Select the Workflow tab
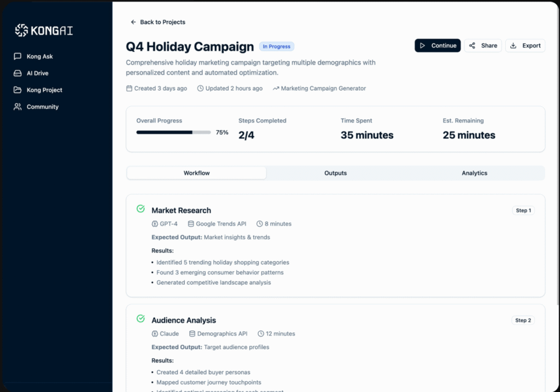Screen dimensions: 560x392 [x=196, y=173]
